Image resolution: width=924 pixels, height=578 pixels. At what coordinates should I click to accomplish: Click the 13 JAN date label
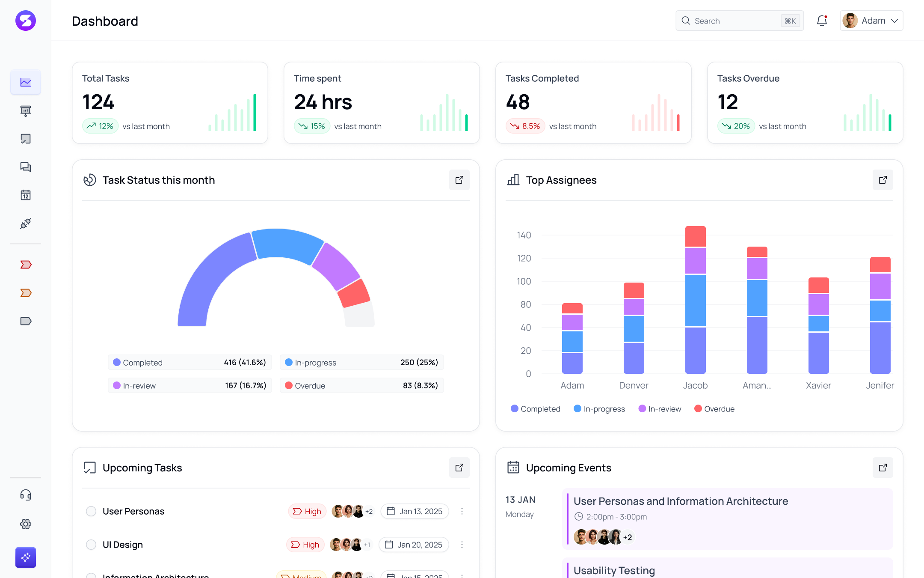point(520,500)
